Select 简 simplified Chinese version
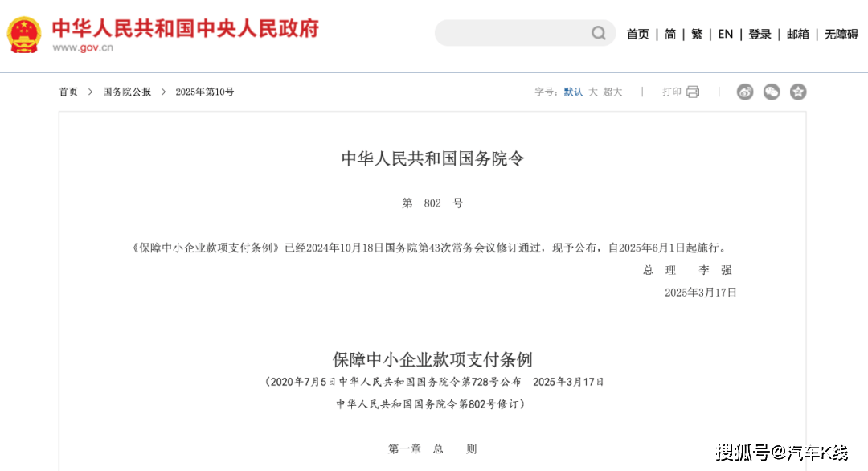The height and width of the screenshot is (471, 868). pos(669,34)
